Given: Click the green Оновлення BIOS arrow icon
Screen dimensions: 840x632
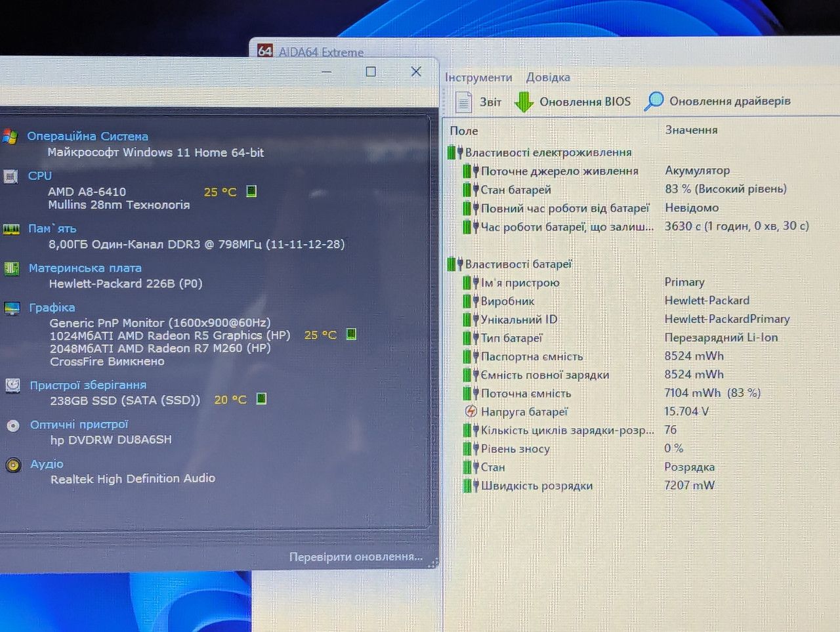Looking at the screenshot, I should (x=524, y=102).
